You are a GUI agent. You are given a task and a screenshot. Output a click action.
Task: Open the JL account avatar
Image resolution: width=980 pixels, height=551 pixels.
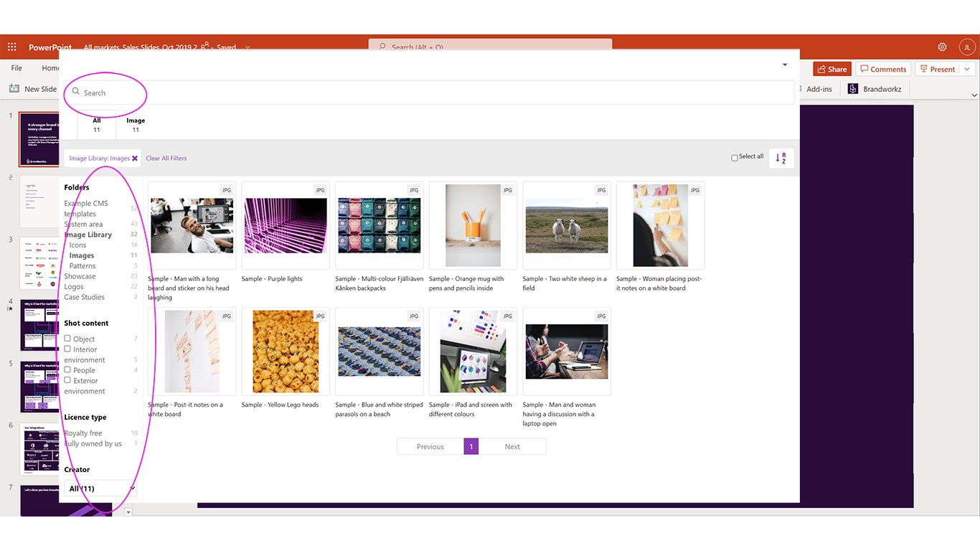(x=967, y=47)
